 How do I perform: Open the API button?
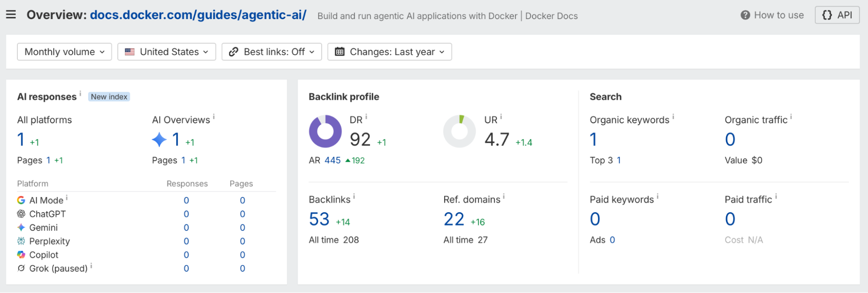[x=837, y=15]
